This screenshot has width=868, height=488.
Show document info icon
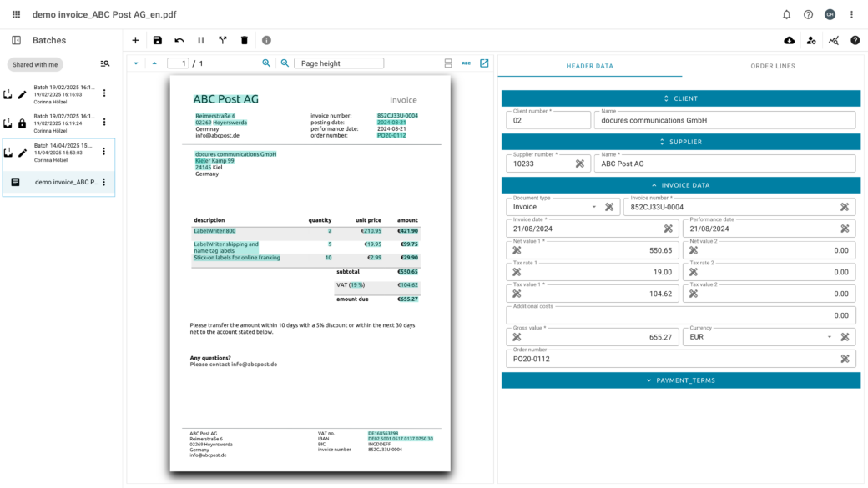266,40
